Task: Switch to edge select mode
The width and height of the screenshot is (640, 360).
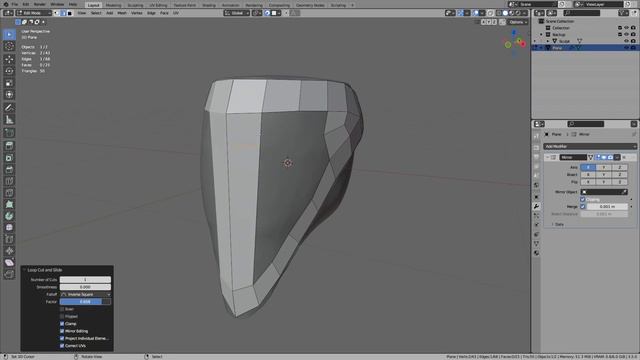Action: click(63, 13)
